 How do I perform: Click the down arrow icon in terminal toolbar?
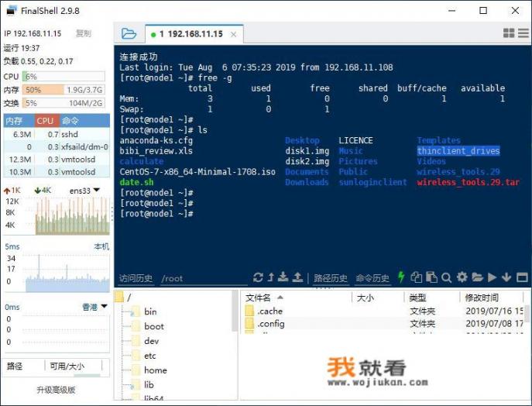pos(506,277)
